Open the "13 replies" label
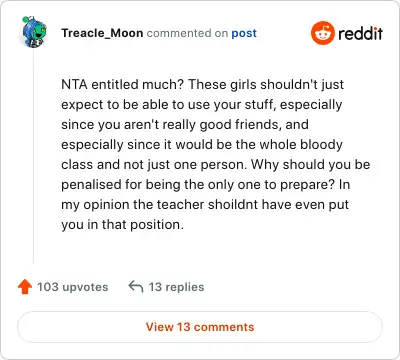 176,287
